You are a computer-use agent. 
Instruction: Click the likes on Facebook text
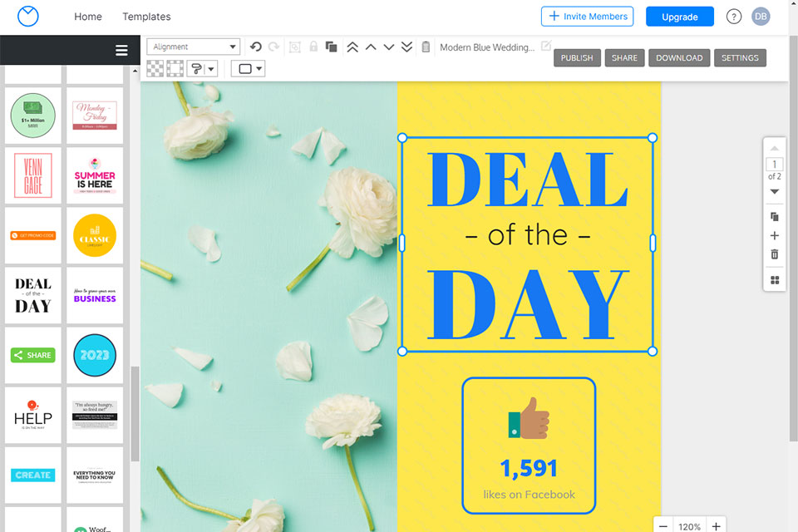pyautogui.click(x=529, y=495)
